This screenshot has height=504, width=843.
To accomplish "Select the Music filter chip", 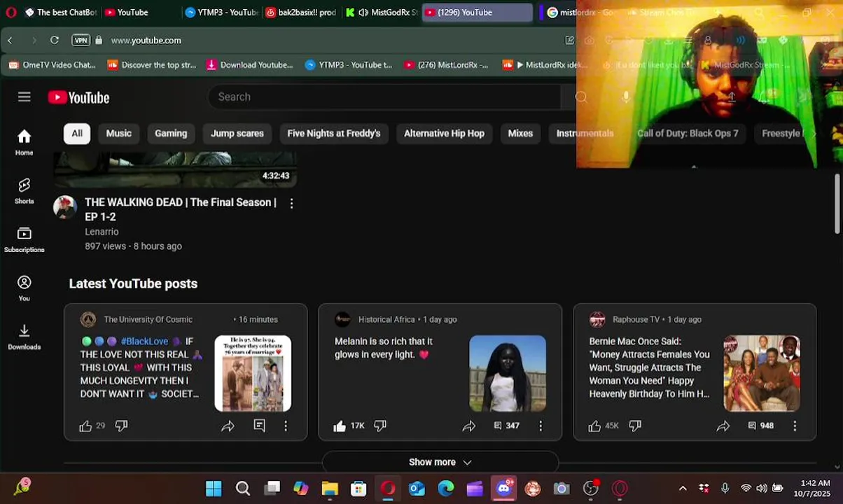I will click(118, 133).
